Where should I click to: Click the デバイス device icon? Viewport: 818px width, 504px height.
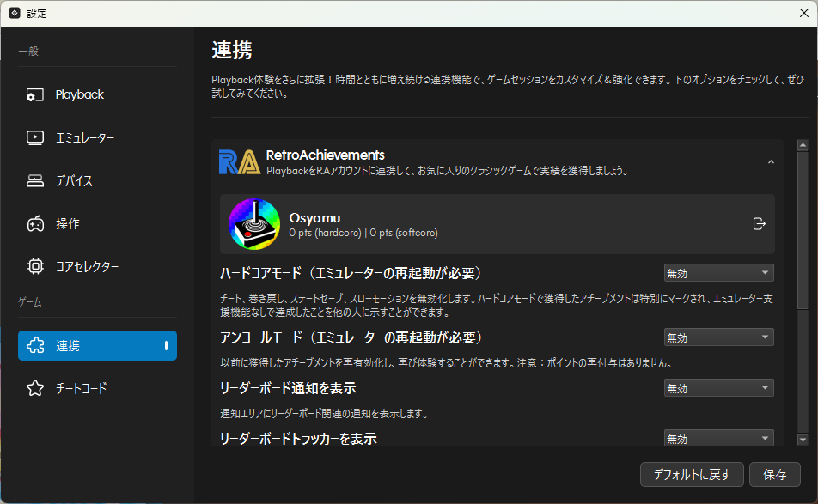coord(35,181)
